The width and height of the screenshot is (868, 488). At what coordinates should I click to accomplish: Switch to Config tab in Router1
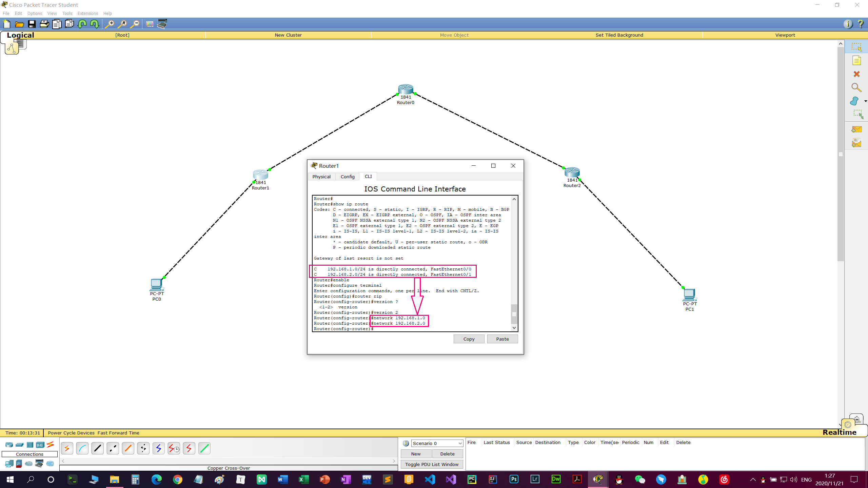click(347, 176)
